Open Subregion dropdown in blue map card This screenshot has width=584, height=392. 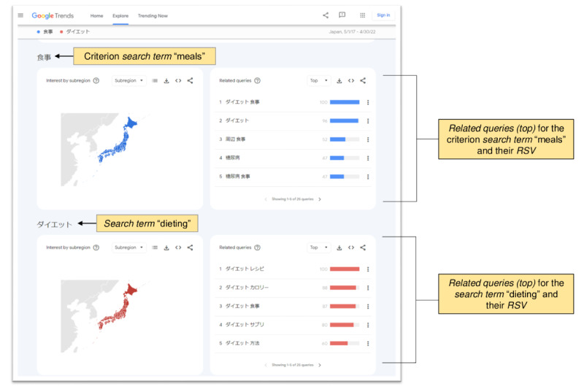click(x=128, y=81)
